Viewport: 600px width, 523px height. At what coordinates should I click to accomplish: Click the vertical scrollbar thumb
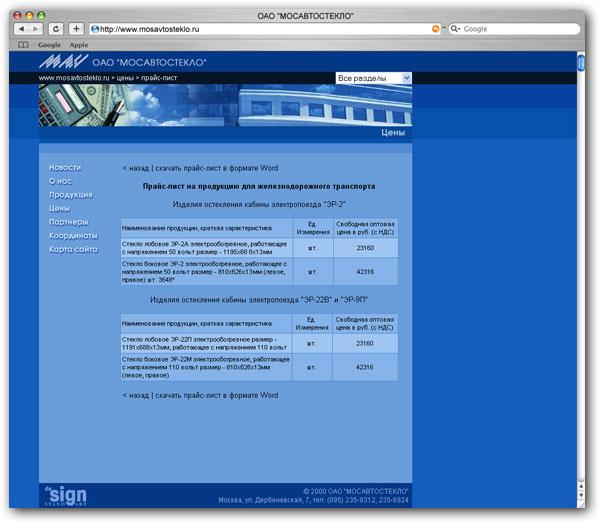pos(581,62)
